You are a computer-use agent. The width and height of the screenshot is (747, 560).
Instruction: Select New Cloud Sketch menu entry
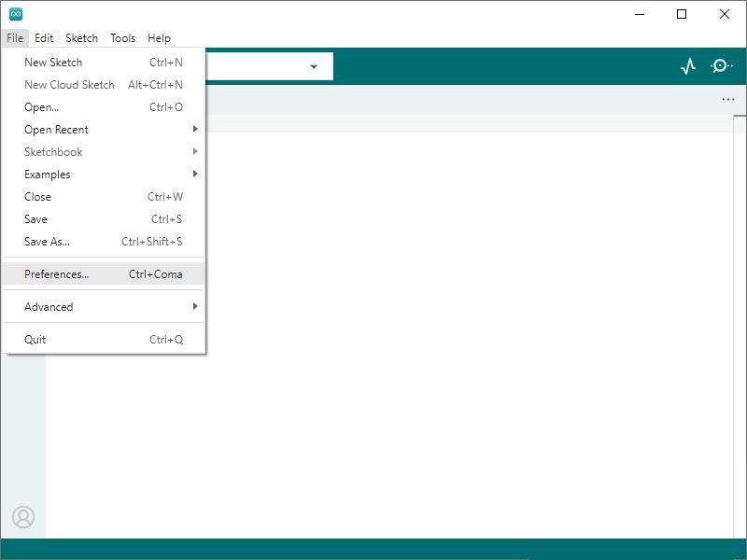104,85
